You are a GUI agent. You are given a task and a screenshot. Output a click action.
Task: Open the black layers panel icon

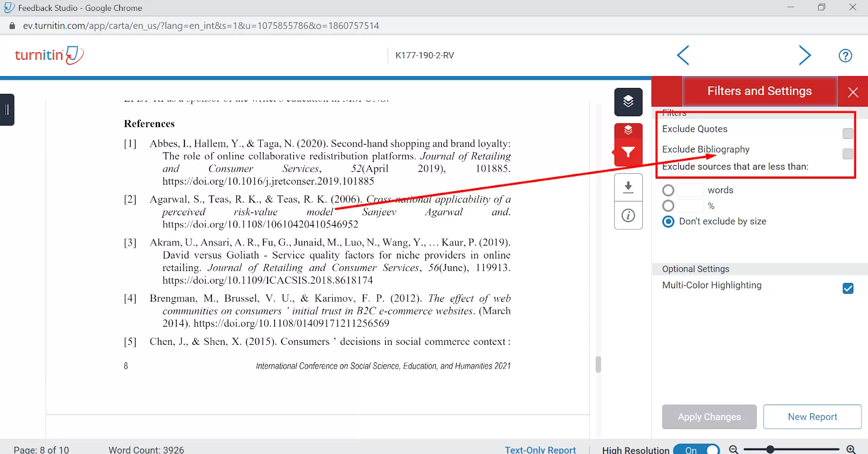click(628, 102)
